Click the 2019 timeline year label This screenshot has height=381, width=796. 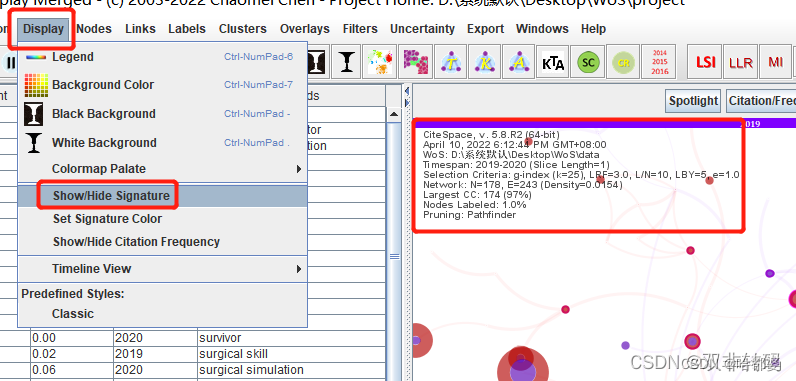click(x=749, y=124)
